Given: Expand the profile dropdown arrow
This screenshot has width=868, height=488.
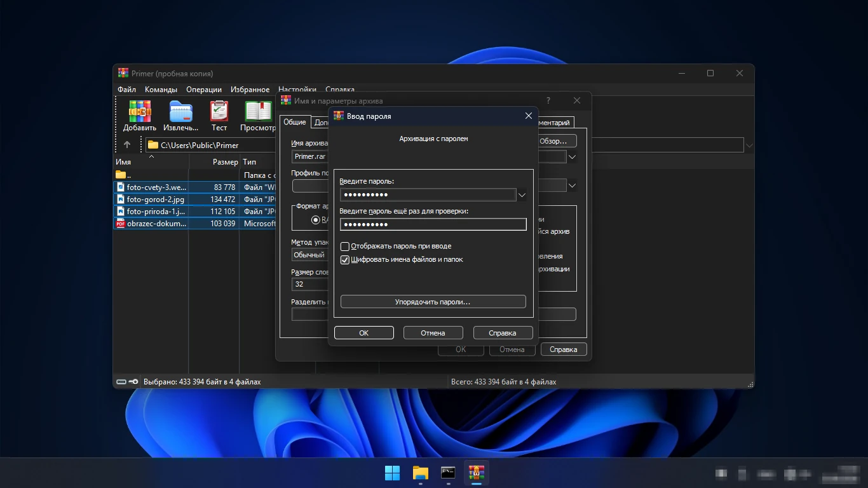Looking at the screenshot, I should [x=572, y=186].
